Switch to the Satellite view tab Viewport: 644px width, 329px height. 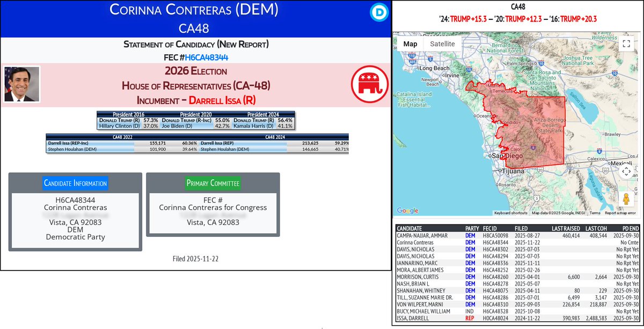[x=443, y=44]
